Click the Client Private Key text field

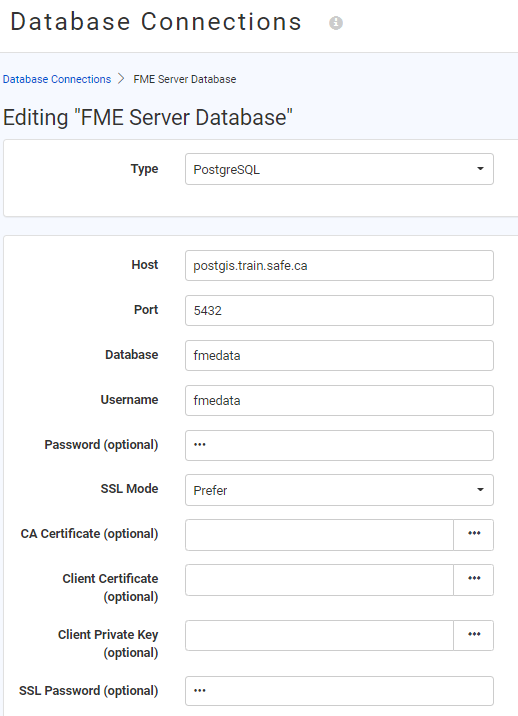click(x=319, y=635)
